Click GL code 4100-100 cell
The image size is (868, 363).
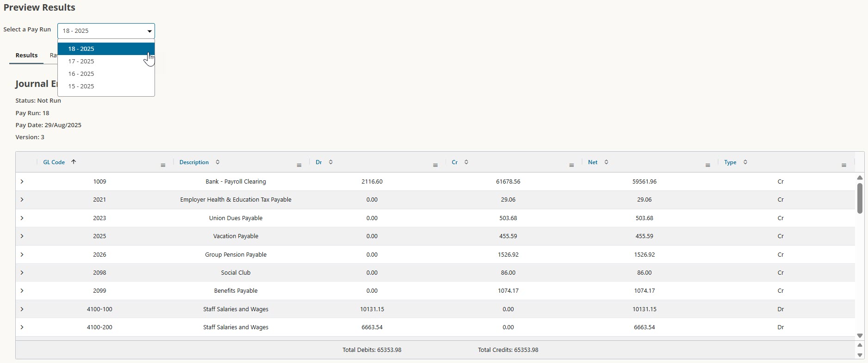(x=99, y=309)
